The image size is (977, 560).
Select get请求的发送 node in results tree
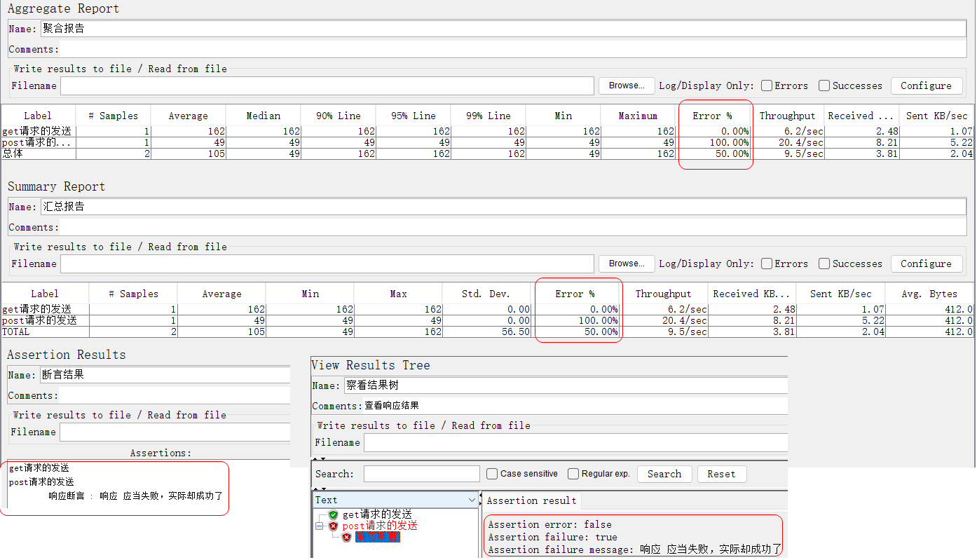click(376, 515)
